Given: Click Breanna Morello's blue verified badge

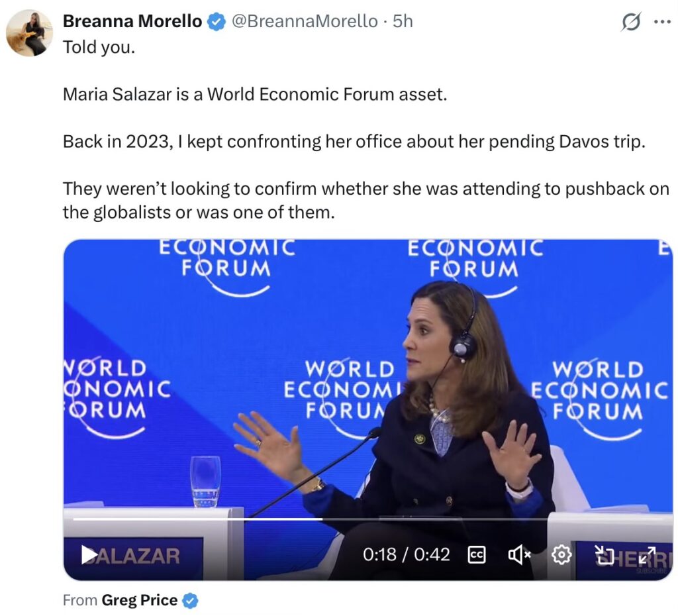Looking at the screenshot, I should pos(216,22).
